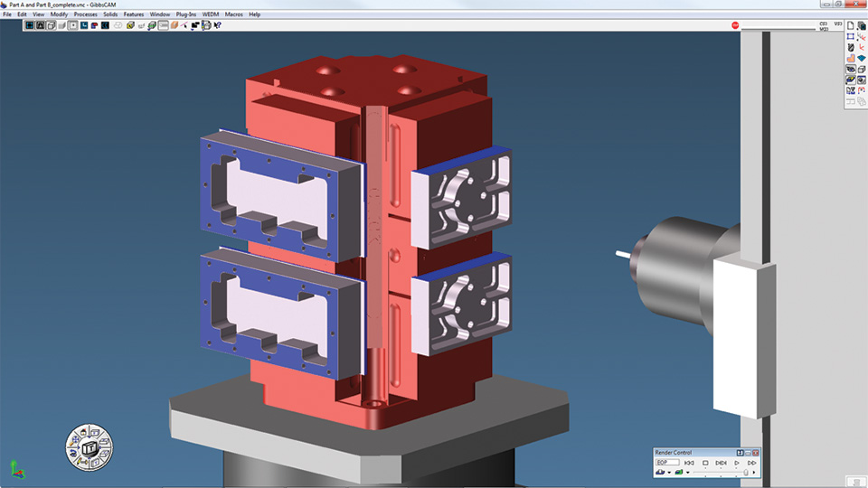The image size is (868, 488).
Task: Click the Coordinate System icon in the palette
Action: pyautogui.click(x=863, y=47)
